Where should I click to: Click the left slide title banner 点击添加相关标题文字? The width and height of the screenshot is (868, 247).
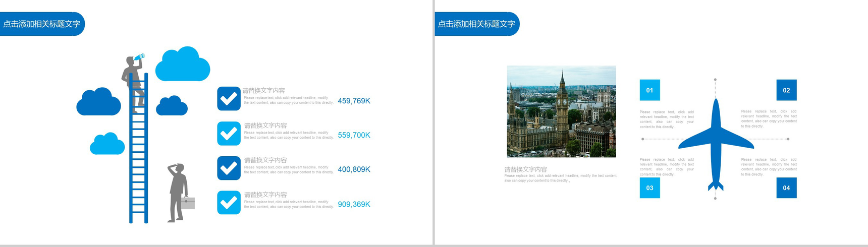42,24
